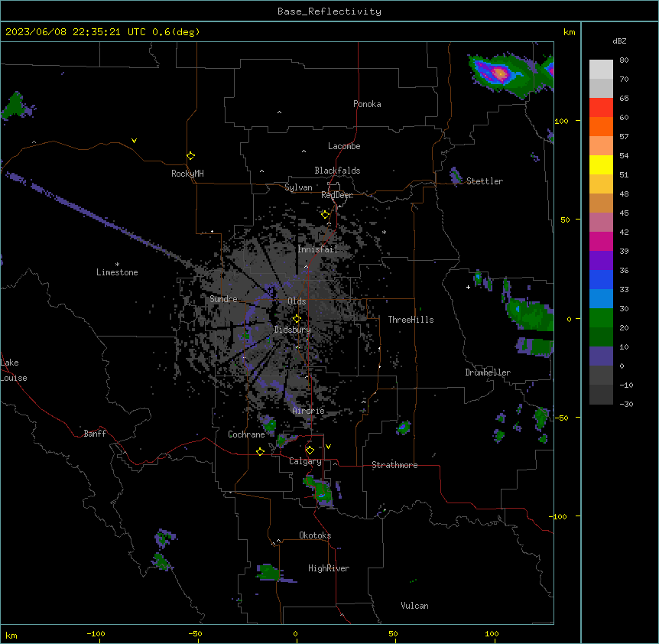Screen dimensions: 659x644
Task: Click the Vulcan label
Action: click(415, 606)
